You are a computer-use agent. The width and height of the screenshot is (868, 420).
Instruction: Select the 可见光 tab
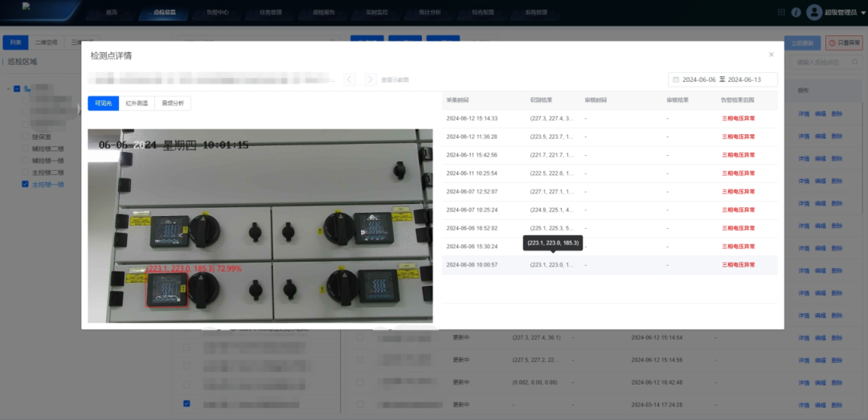click(103, 103)
